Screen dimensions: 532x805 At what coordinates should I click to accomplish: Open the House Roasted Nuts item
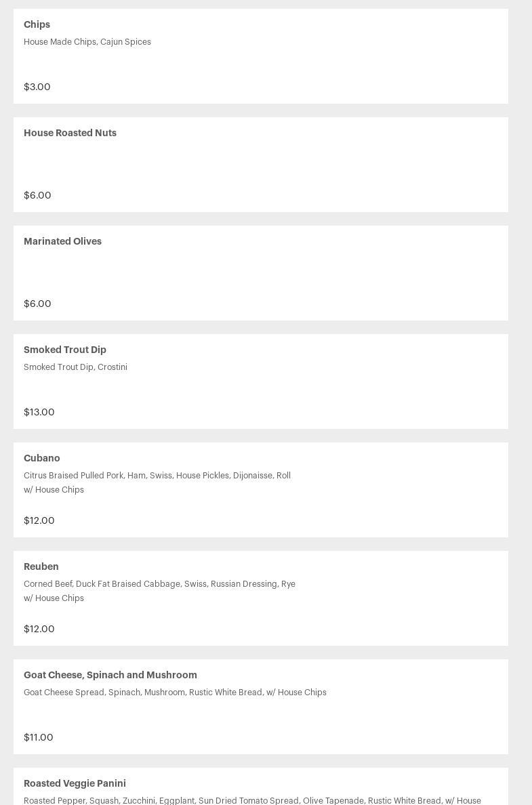[x=70, y=133]
